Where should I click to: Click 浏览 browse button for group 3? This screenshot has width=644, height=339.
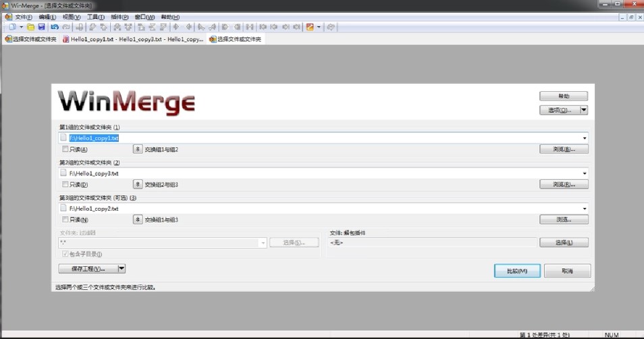[x=564, y=220]
